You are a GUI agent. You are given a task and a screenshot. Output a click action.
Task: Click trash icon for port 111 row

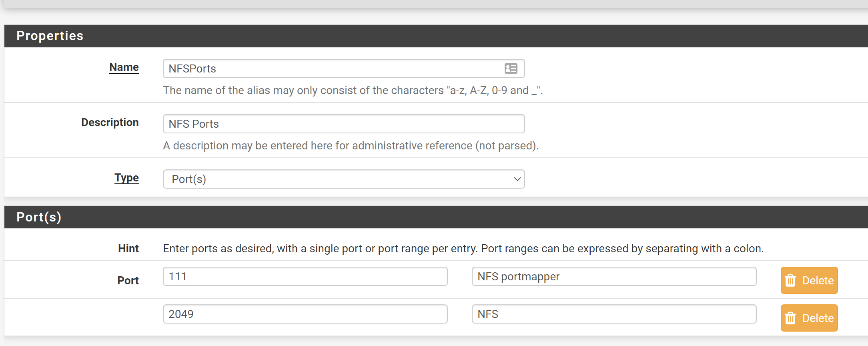tap(790, 280)
